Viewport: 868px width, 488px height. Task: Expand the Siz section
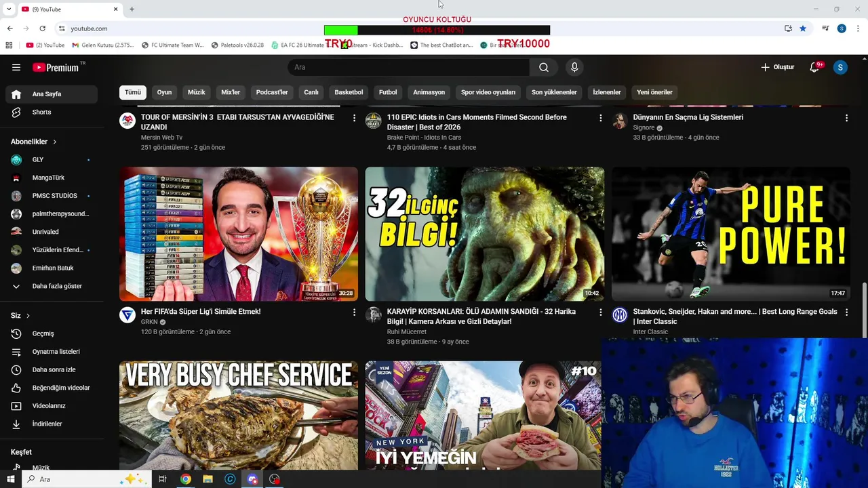[x=20, y=316]
